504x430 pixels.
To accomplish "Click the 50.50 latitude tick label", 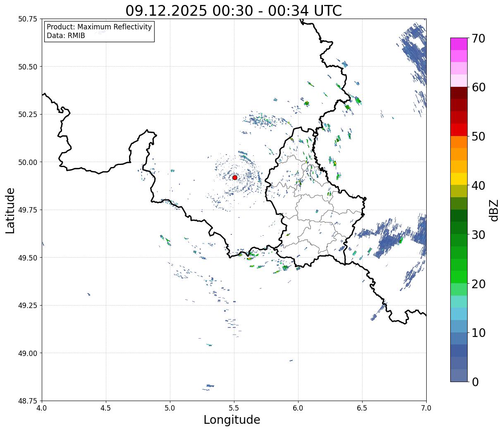I will pos(28,67).
